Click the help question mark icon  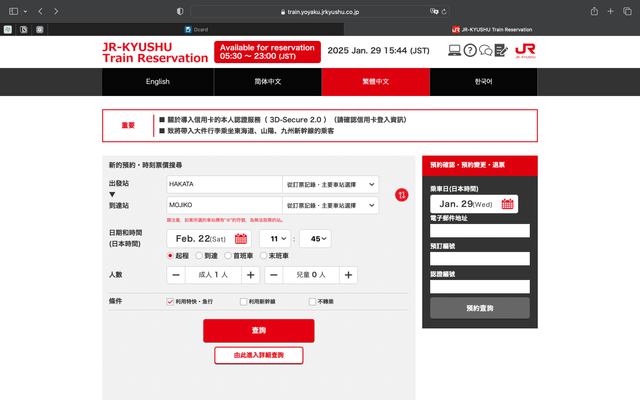[470, 51]
